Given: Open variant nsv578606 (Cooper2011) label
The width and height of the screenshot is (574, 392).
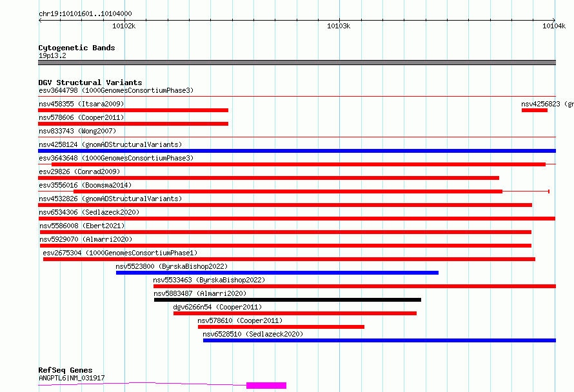Looking at the screenshot, I should pos(81,117).
